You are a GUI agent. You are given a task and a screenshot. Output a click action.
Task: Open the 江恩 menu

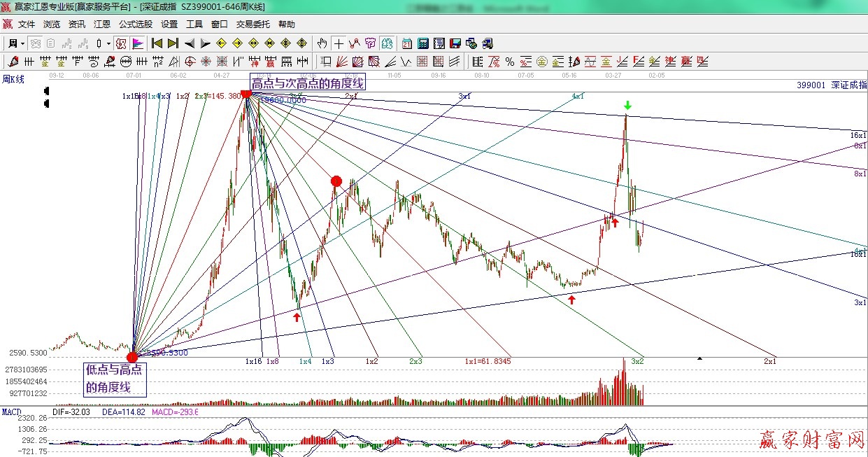102,24
